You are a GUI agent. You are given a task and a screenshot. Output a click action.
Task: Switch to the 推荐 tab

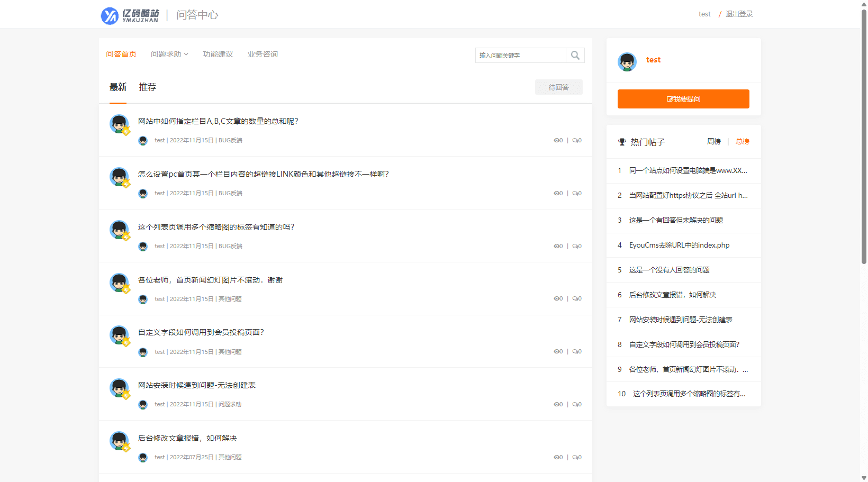tap(147, 87)
